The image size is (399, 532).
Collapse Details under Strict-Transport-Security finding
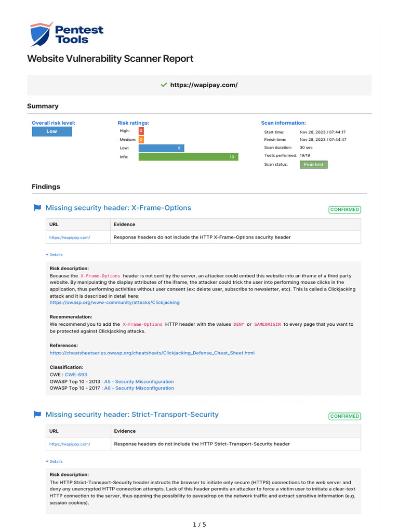[x=54, y=461]
